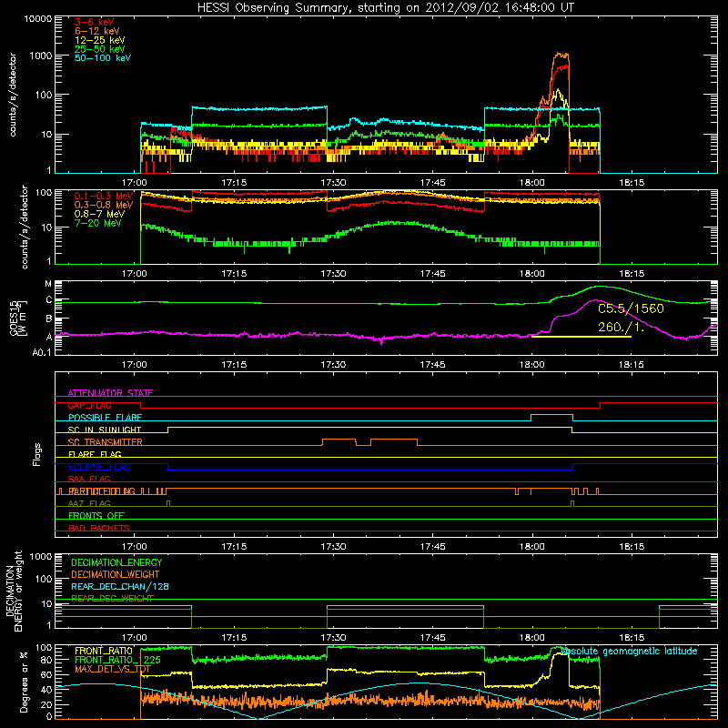Select the green 7-20 MeV legend label

(97, 223)
